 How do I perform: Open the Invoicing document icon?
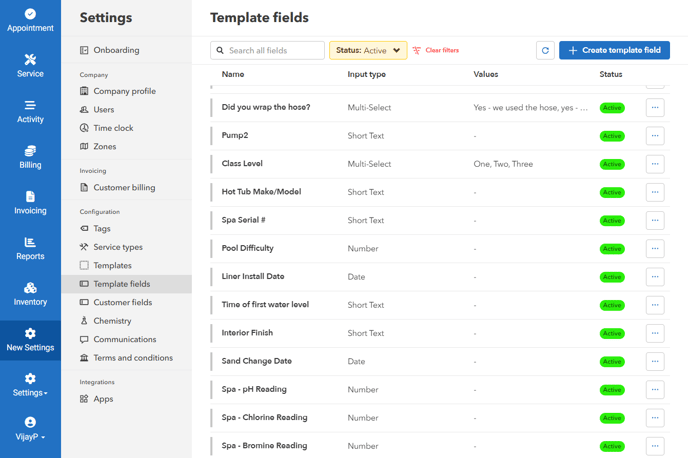[30, 197]
